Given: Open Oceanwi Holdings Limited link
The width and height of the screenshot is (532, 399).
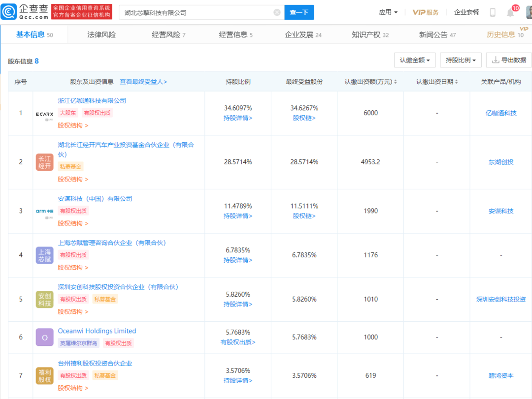Looking at the screenshot, I should point(97,331).
